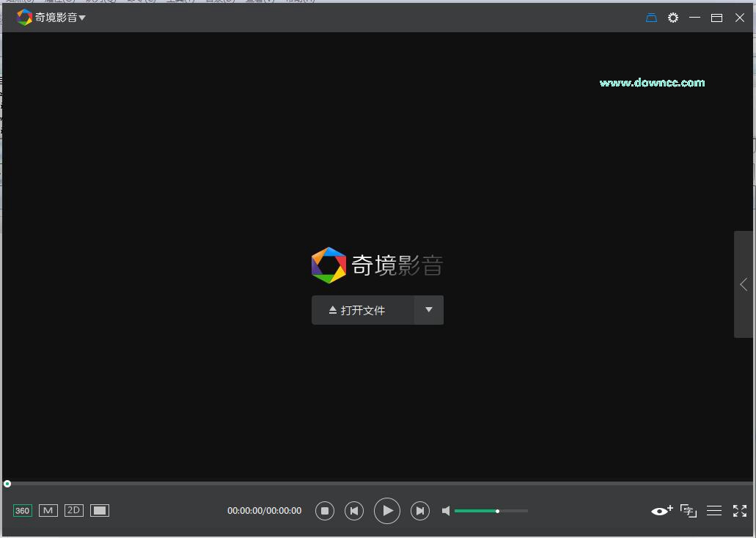Toggle 2D display mode
This screenshot has width=756, height=538.
73,510
